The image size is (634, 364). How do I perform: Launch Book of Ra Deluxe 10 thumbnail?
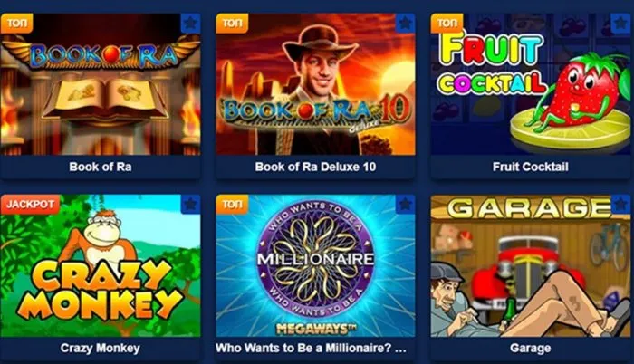click(315, 84)
